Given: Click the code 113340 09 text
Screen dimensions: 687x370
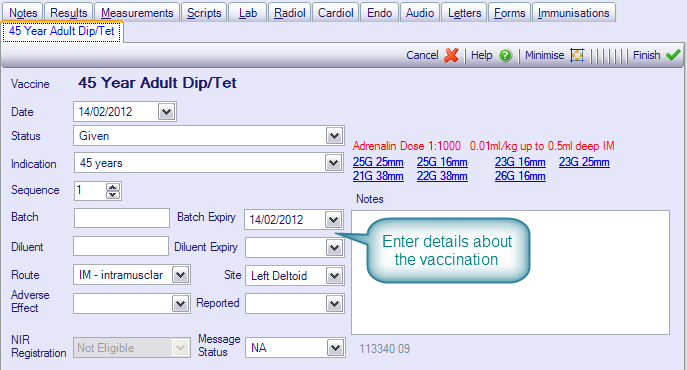Looking at the screenshot, I should click(385, 349).
